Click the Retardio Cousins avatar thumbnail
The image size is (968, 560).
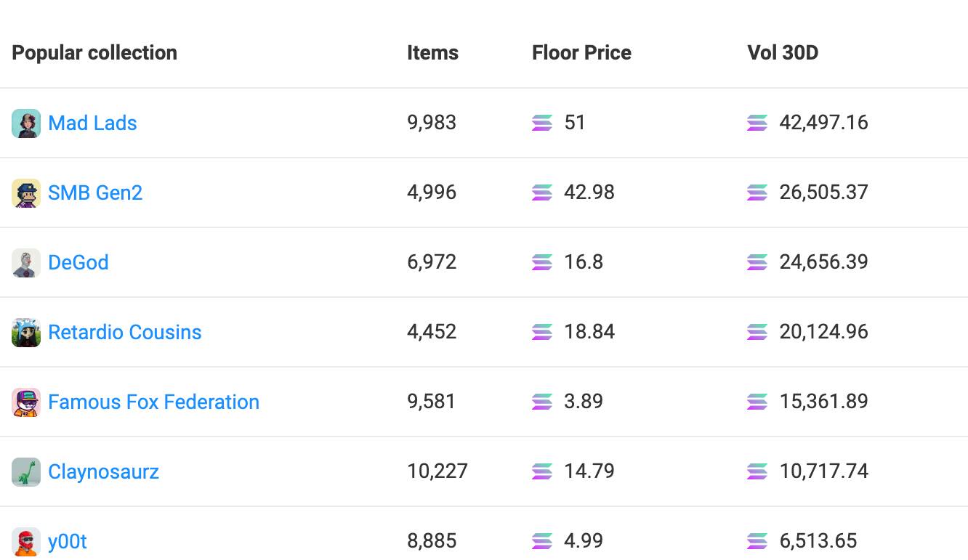pyautogui.click(x=26, y=333)
